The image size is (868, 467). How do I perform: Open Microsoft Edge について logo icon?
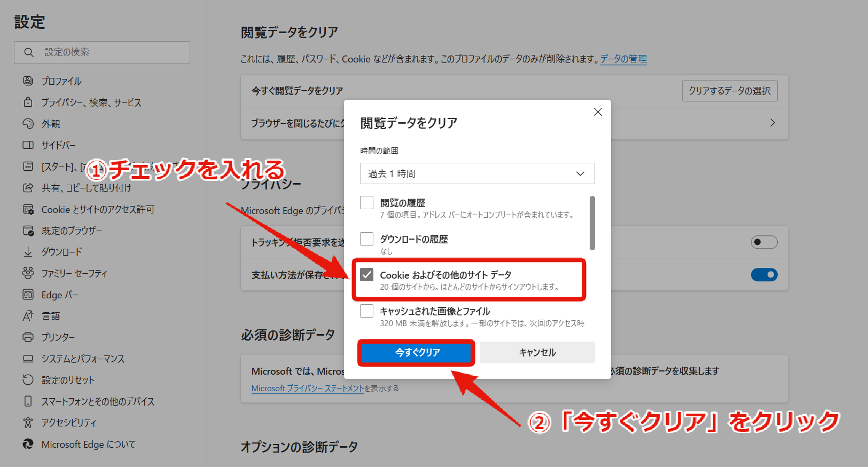(x=28, y=444)
